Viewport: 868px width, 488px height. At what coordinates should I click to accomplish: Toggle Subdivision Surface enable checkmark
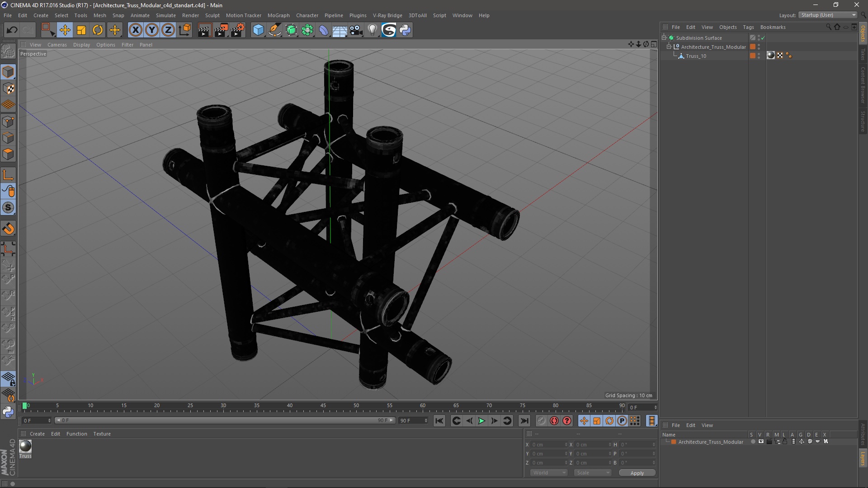click(763, 38)
